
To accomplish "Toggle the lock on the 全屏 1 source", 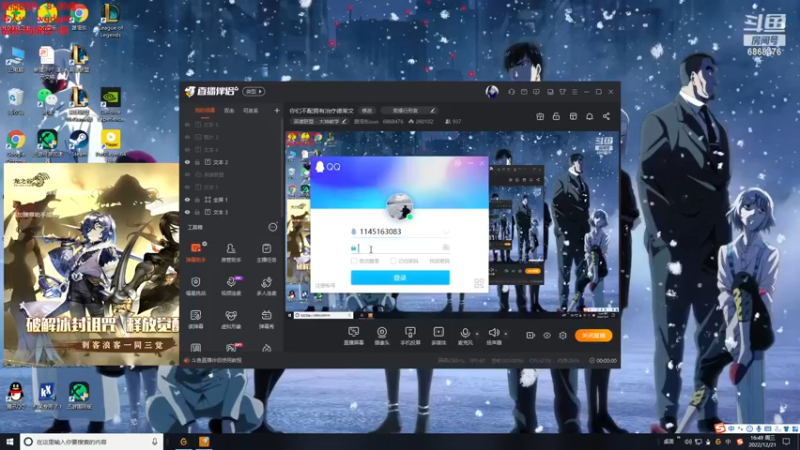I will [197, 199].
